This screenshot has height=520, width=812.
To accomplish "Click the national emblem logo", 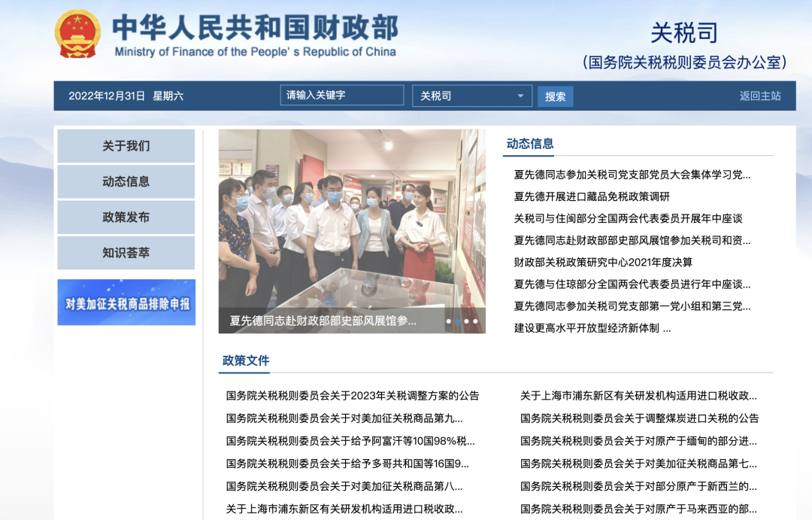I will pos(77,34).
